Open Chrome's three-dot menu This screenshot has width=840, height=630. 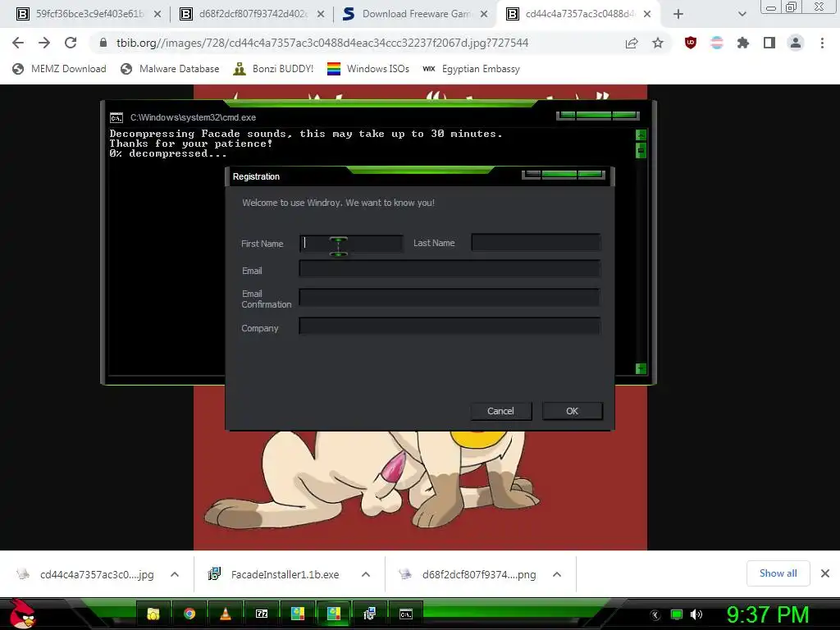822,43
